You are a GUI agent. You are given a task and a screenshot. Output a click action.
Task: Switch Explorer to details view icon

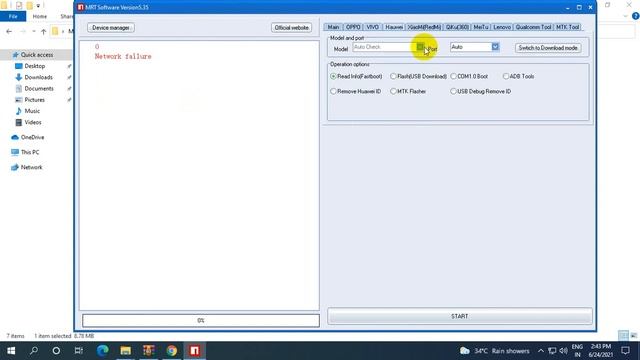[623, 336]
